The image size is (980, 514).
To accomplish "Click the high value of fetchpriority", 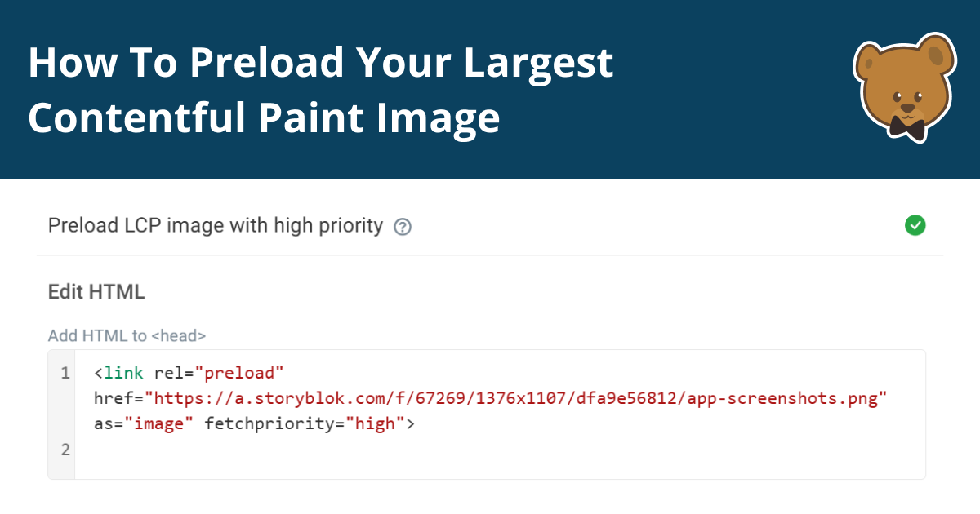I will (x=375, y=423).
